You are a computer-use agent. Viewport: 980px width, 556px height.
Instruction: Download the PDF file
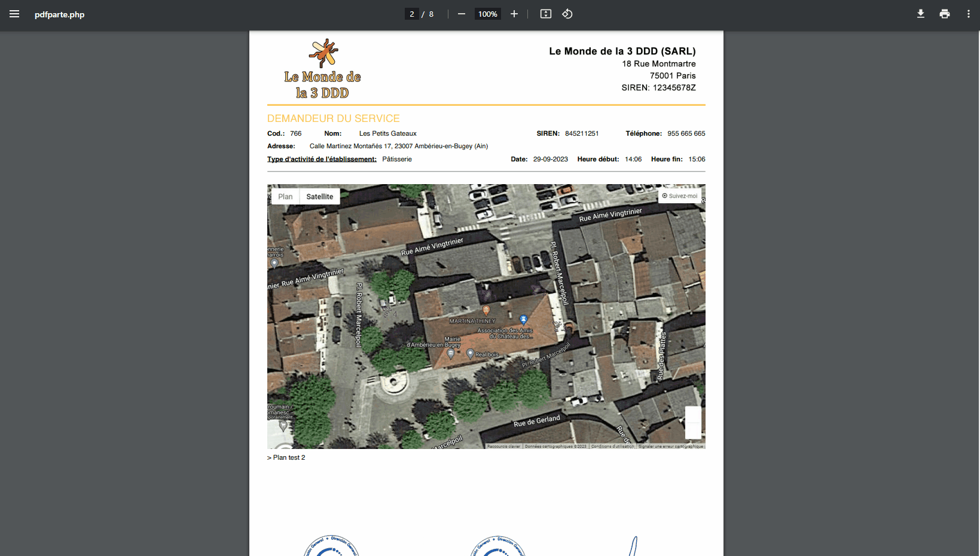point(921,14)
